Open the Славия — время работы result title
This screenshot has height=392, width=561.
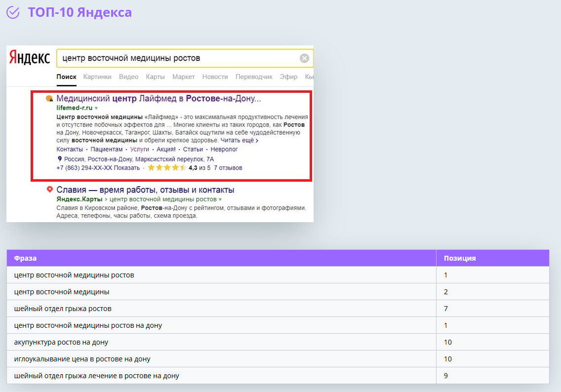pos(145,190)
